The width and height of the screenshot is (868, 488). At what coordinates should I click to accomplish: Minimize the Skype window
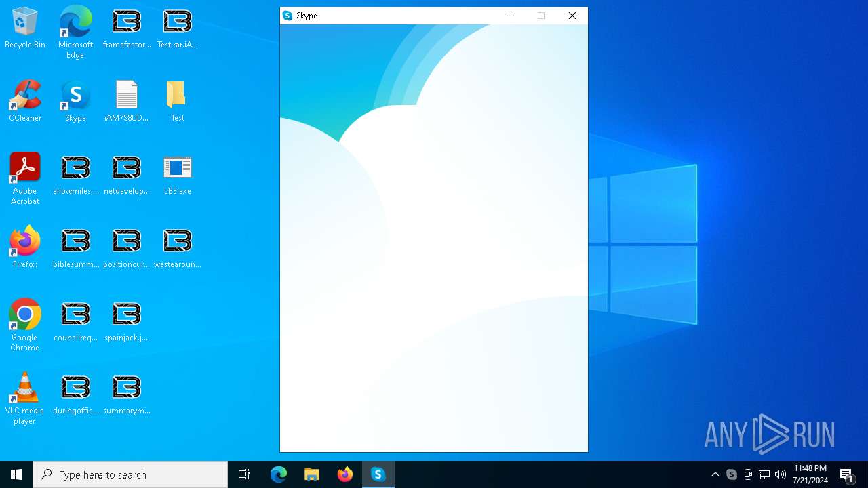pos(511,16)
